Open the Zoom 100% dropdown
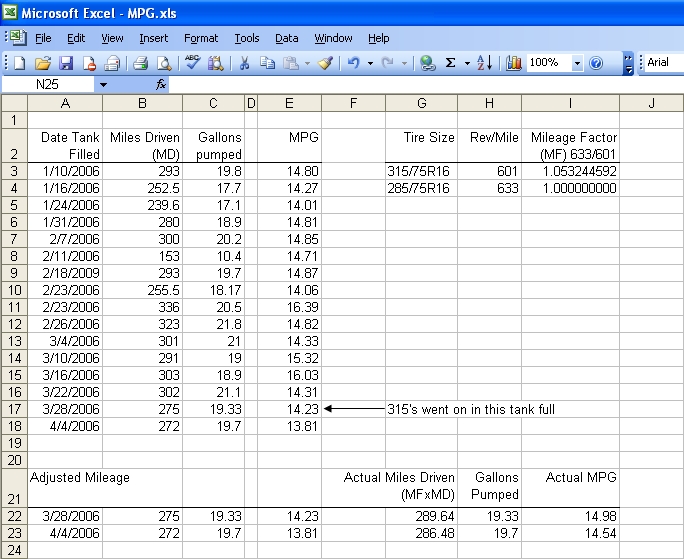684x559 pixels. tap(577, 64)
